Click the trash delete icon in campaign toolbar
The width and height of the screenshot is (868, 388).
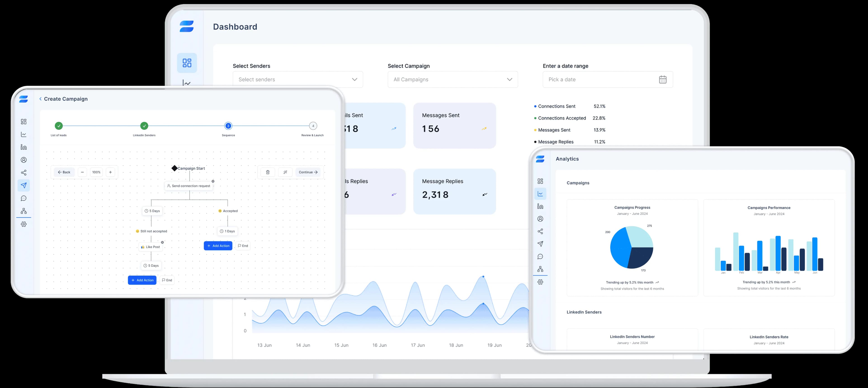click(x=268, y=172)
